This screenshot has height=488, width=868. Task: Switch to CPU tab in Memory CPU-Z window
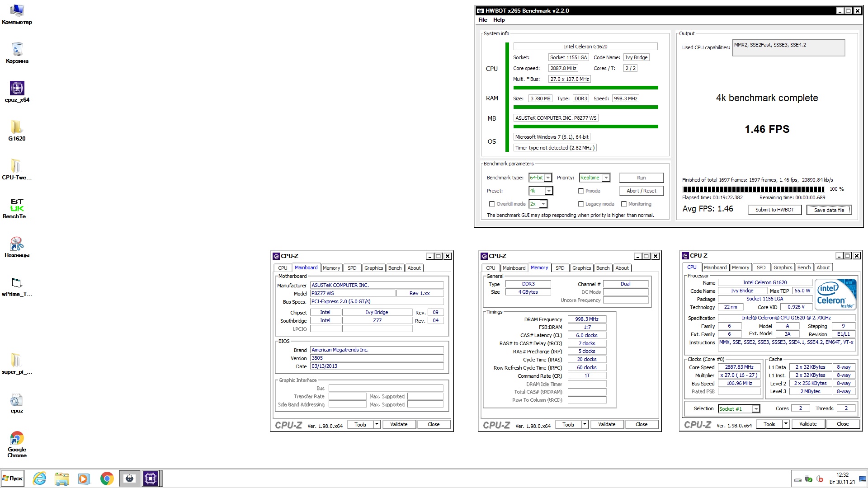[x=491, y=268]
